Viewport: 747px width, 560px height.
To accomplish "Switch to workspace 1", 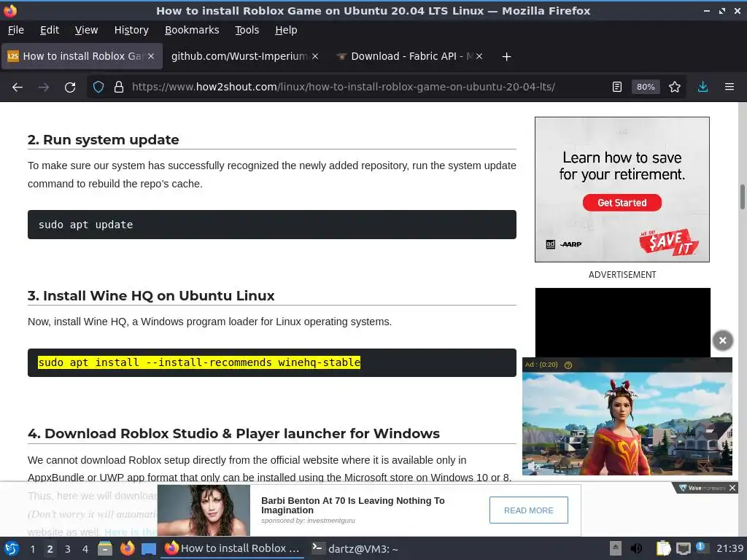I will [32, 549].
